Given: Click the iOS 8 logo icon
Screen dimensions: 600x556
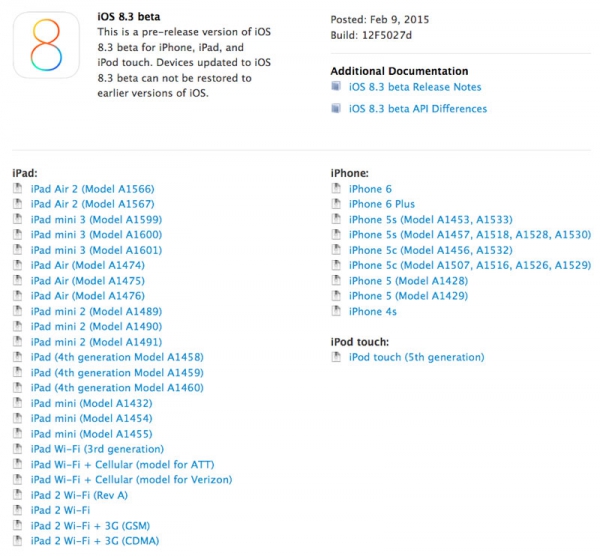Looking at the screenshot, I should click(x=46, y=45).
